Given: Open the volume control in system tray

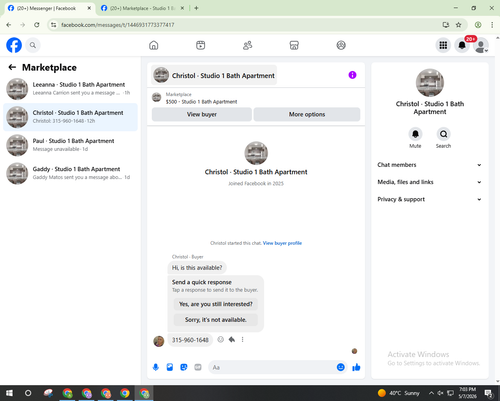Looking at the screenshot, I should (440, 393).
